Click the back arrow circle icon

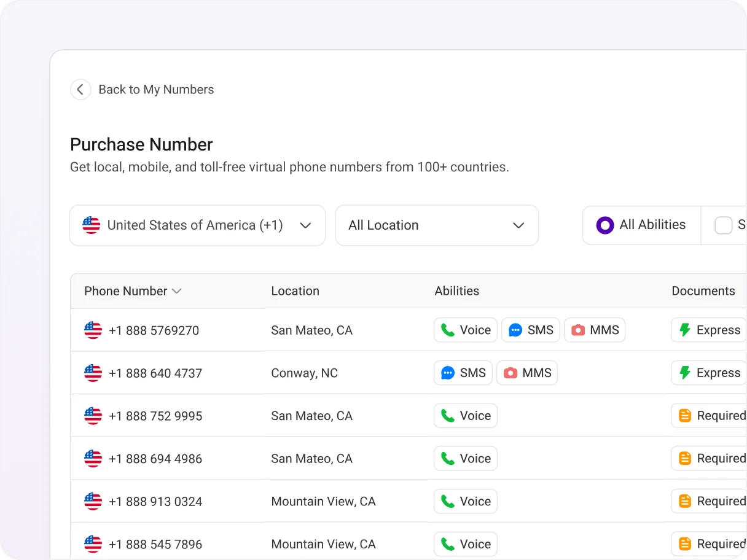pos(80,90)
